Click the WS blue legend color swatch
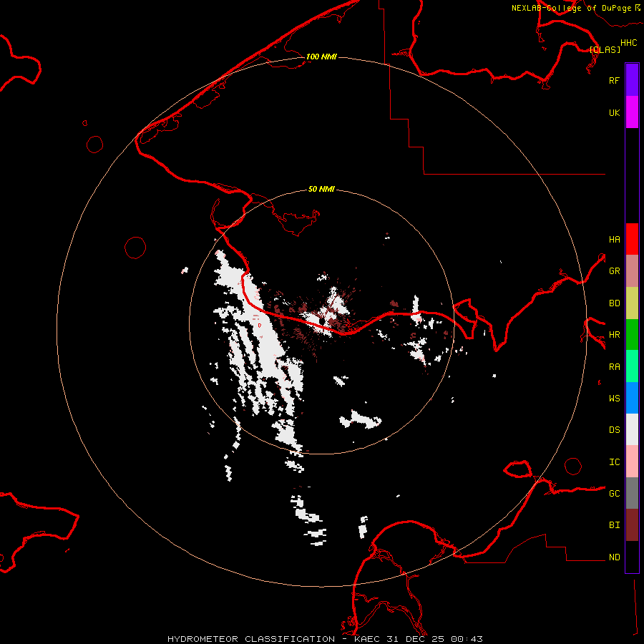The image size is (644, 644). click(x=632, y=398)
